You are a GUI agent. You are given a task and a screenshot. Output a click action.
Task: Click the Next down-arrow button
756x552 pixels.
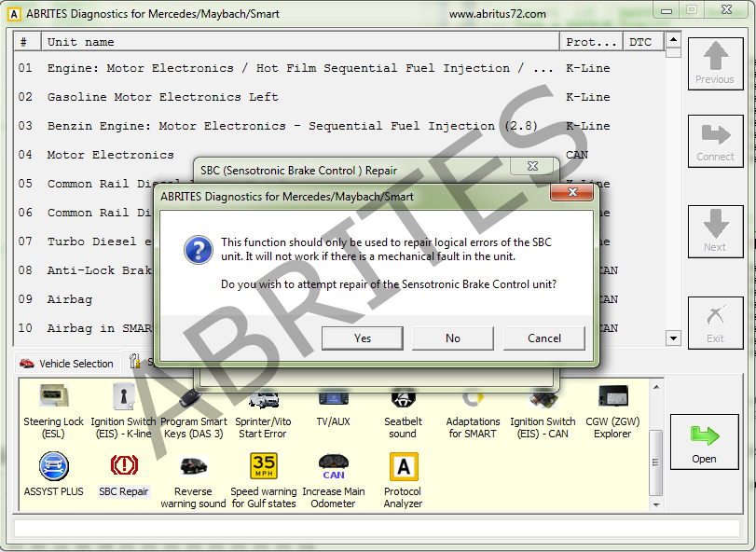click(715, 231)
